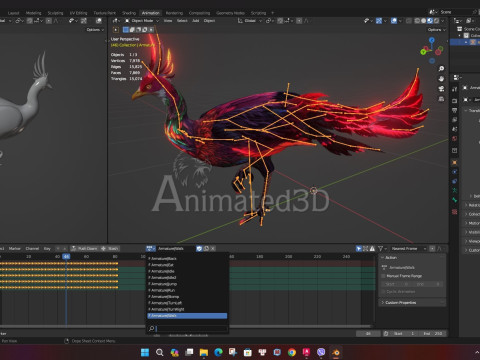Select the Armature|Run action from list
This screenshot has height=360, width=480.
tap(187, 290)
